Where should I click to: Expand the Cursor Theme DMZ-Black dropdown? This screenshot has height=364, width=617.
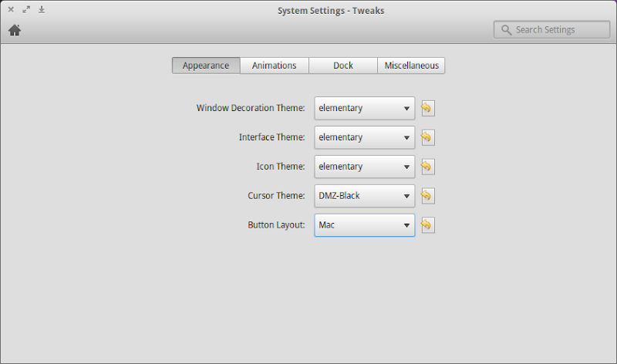coord(364,196)
